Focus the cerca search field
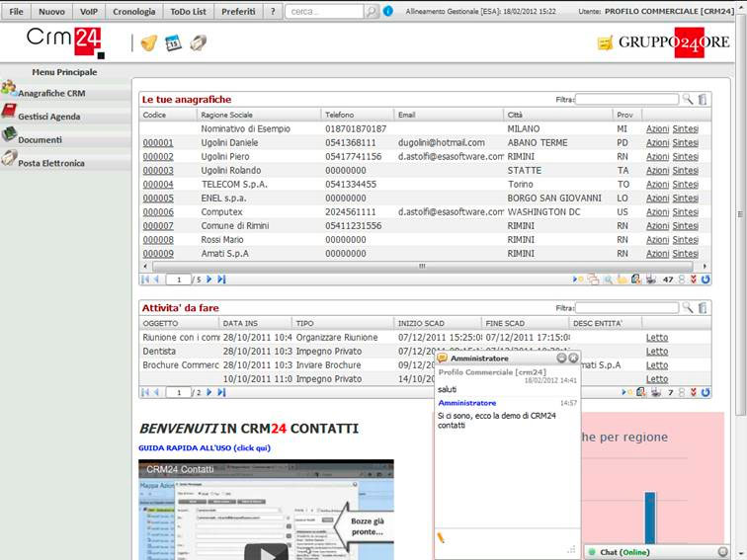 pyautogui.click(x=324, y=12)
